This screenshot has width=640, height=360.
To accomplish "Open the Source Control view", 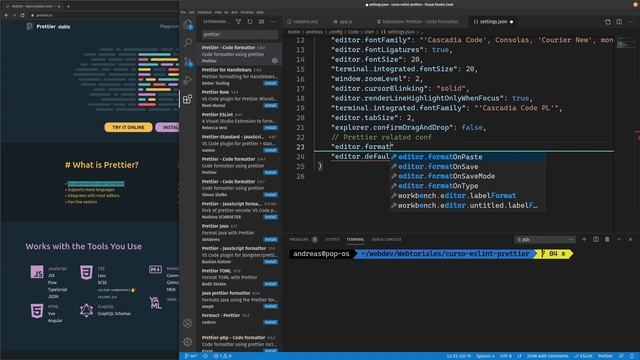I will 188,61.
